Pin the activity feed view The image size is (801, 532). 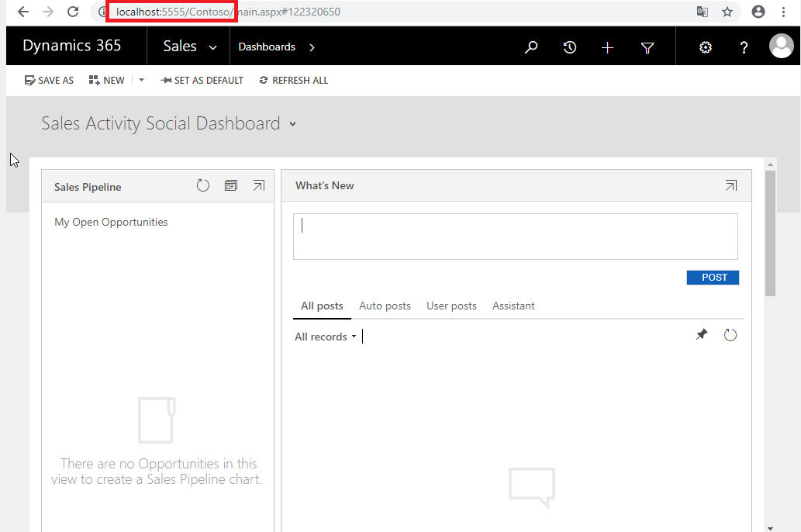click(x=702, y=334)
